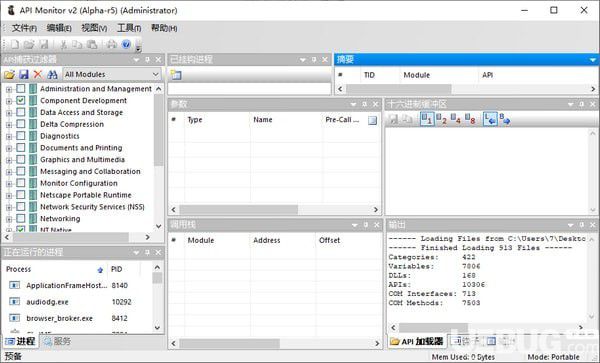This screenshot has width=600, height=363.
Task: Open the 工具(T) menu
Action: [x=129, y=28]
